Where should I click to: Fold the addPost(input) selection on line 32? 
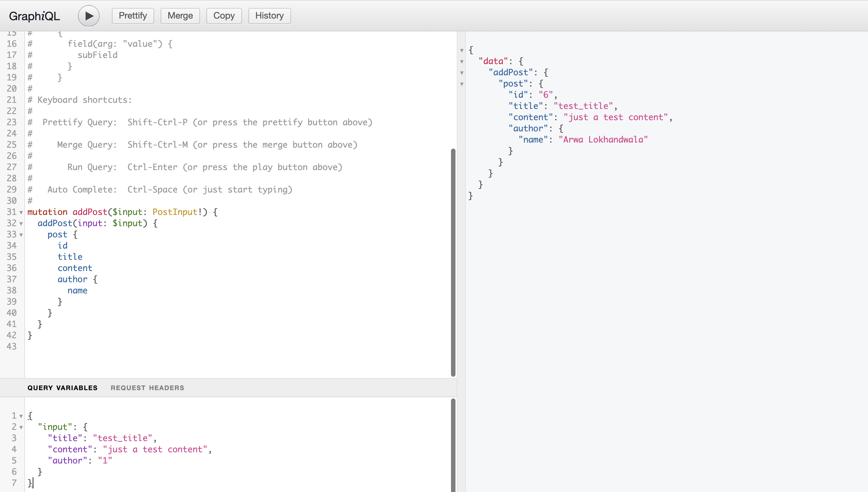tap(21, 224)
